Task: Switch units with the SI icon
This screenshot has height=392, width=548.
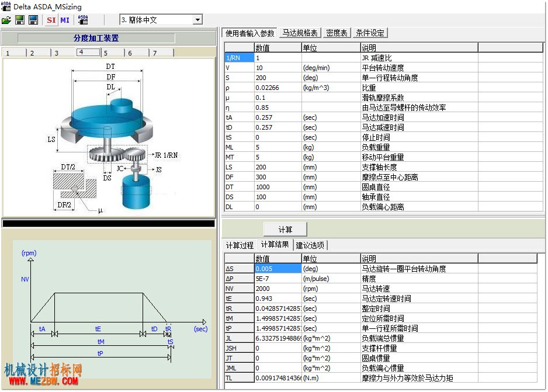Action: [x=51, y=20]
